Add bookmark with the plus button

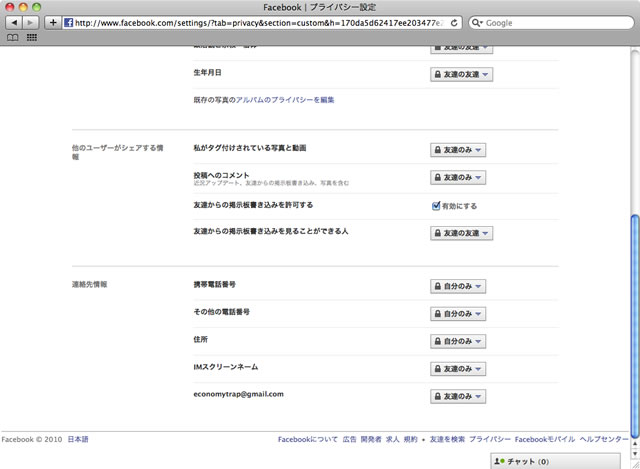pyautogui.click(x=53, y=23)
